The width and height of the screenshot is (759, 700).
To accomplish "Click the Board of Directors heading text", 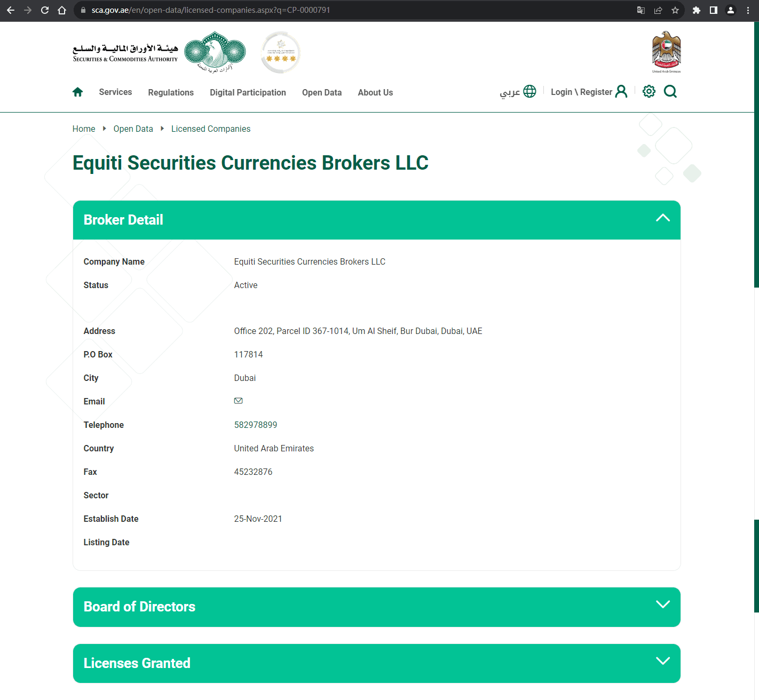I will pyautogui.click(x=139, y=607).
